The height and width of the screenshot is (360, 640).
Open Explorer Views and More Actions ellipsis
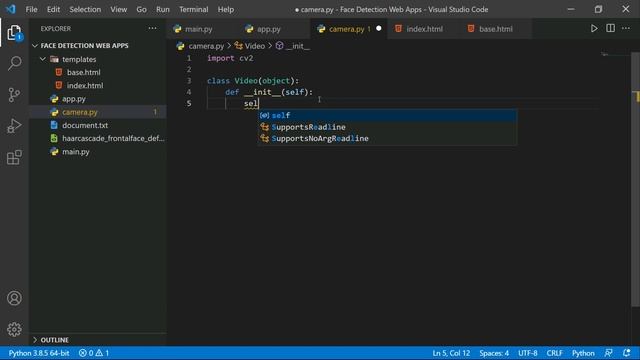pyautogui.click(x=152, y=29)
